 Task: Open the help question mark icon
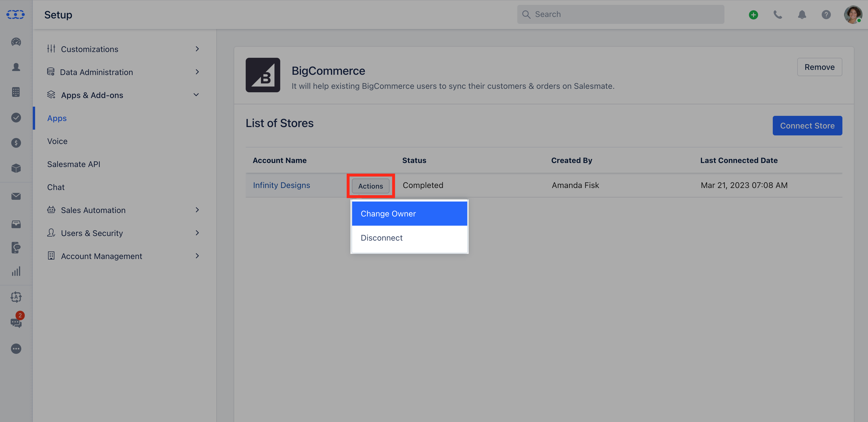[x=826, y=14]
